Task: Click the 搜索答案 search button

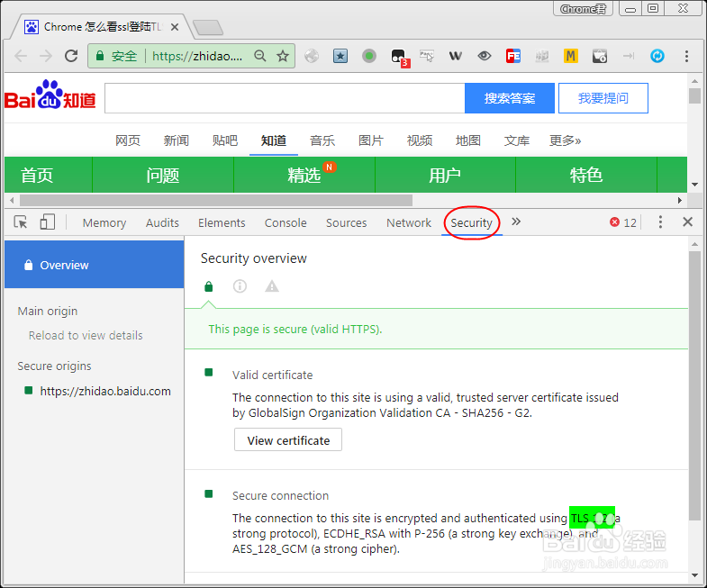Action: 510,98
